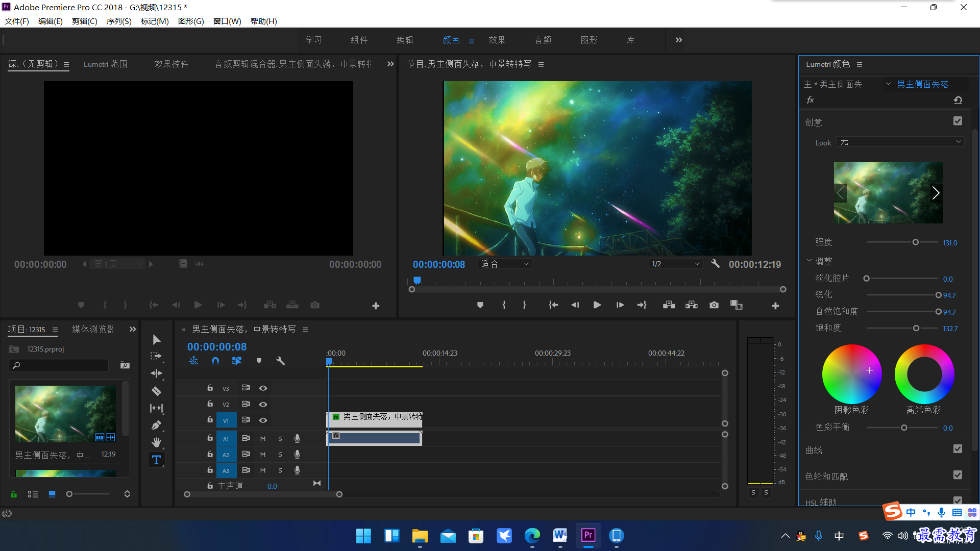
Task: Click Lift button in program monitor
Action: 669,305
